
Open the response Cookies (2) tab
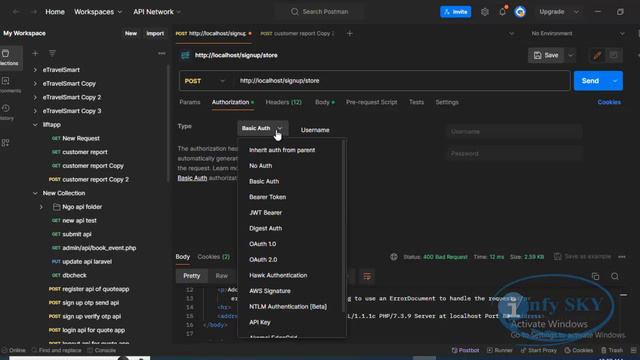pyautogui.click(x=213, y=257)
